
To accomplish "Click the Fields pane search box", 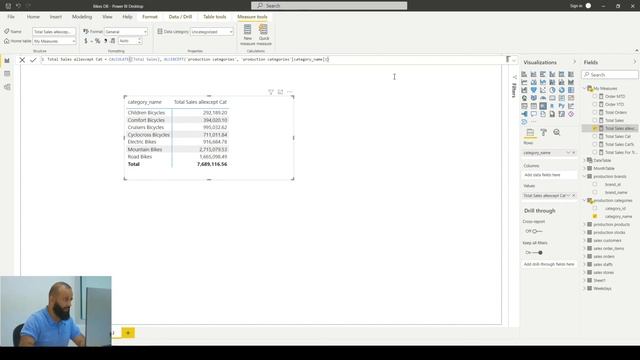I will tap(610, 75).
